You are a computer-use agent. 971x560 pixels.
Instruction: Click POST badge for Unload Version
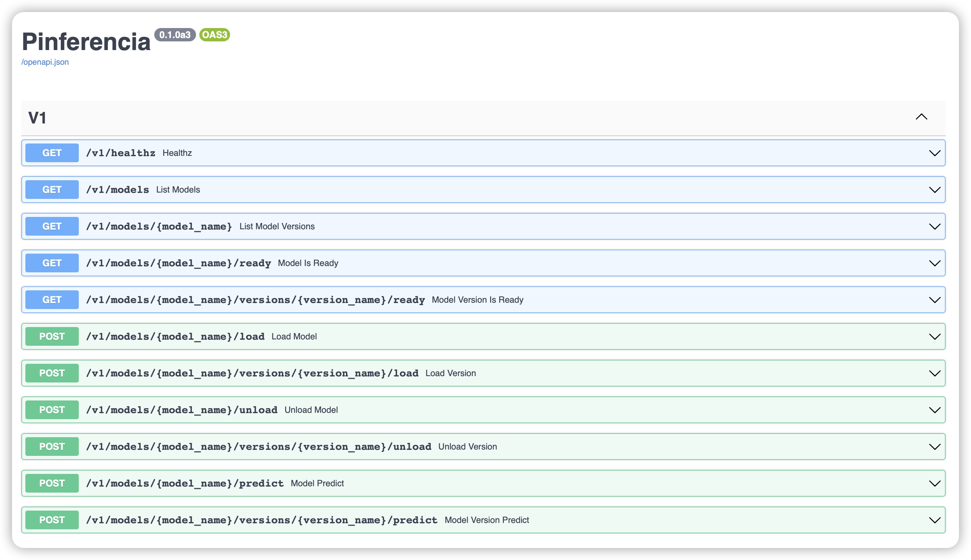click(52, 447)
